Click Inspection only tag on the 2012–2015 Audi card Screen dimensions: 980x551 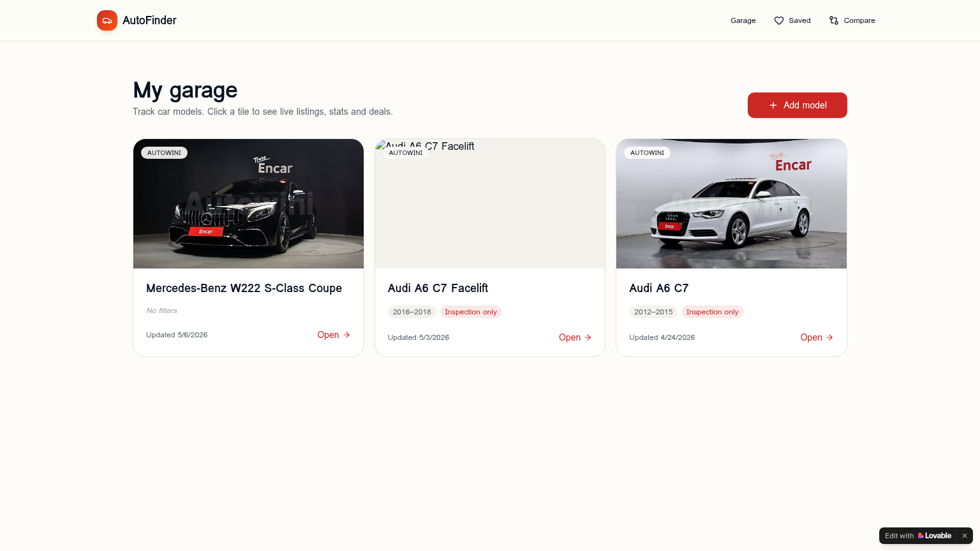tap(712, 312)
